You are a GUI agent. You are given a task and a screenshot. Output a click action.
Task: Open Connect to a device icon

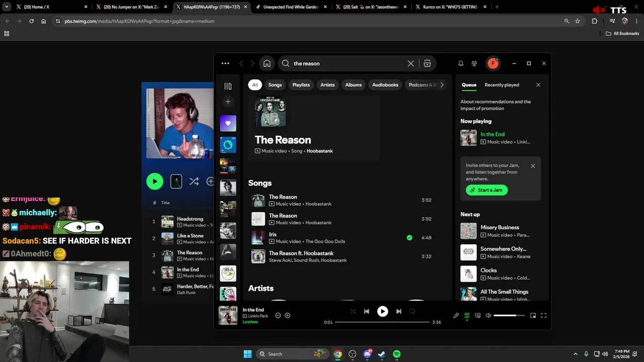tap(477, 315)
